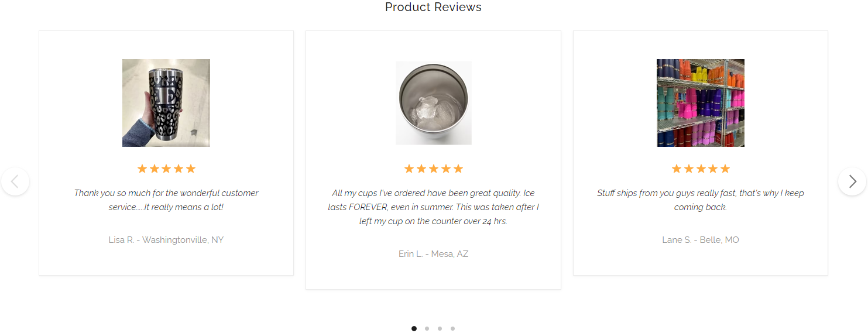Select the "wonderful customer service" review text

(x=166, y=200)
